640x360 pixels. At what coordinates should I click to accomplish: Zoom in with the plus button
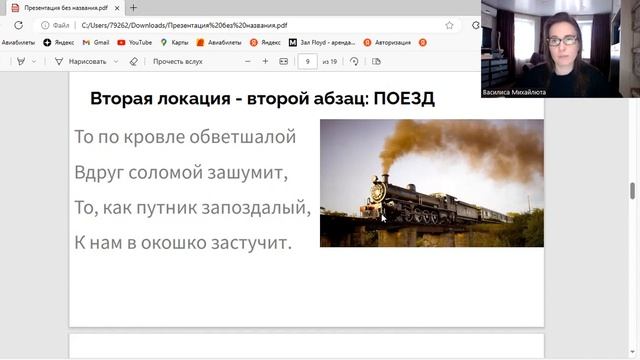click(x=265, y=61)
